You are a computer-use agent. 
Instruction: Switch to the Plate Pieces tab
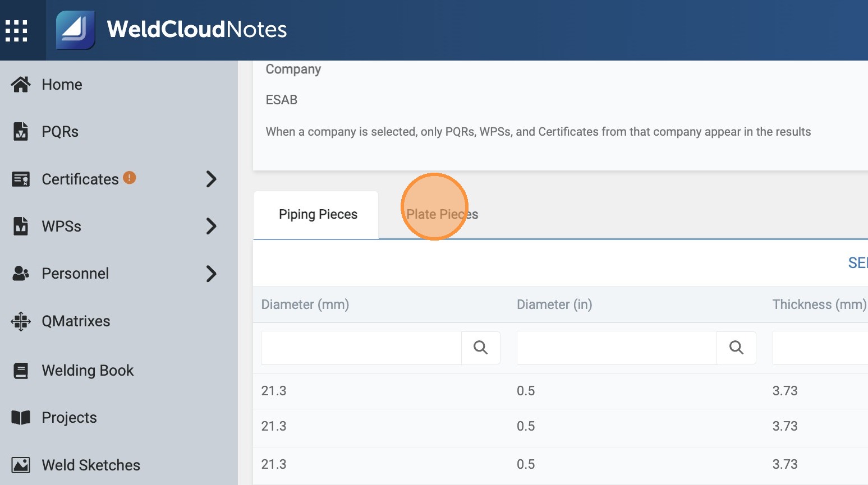(x=442, y=214)
